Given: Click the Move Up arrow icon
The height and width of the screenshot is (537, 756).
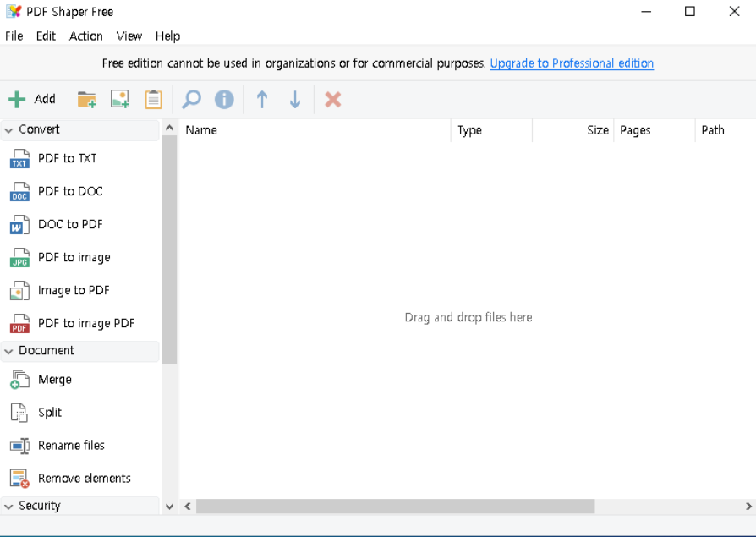Looking at the screenshot, I should point(262,100).
